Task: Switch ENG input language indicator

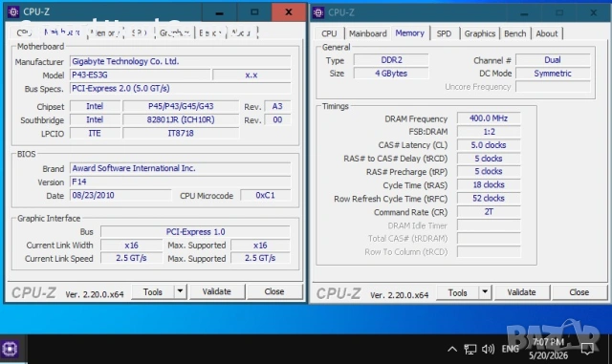Action: (510, 349)
